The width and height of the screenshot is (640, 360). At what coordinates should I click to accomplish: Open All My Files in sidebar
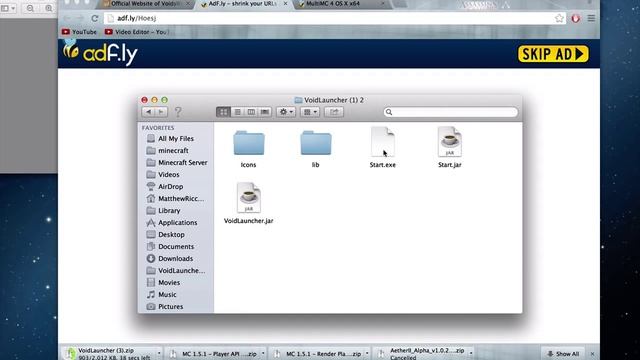[x=176, y=139]
